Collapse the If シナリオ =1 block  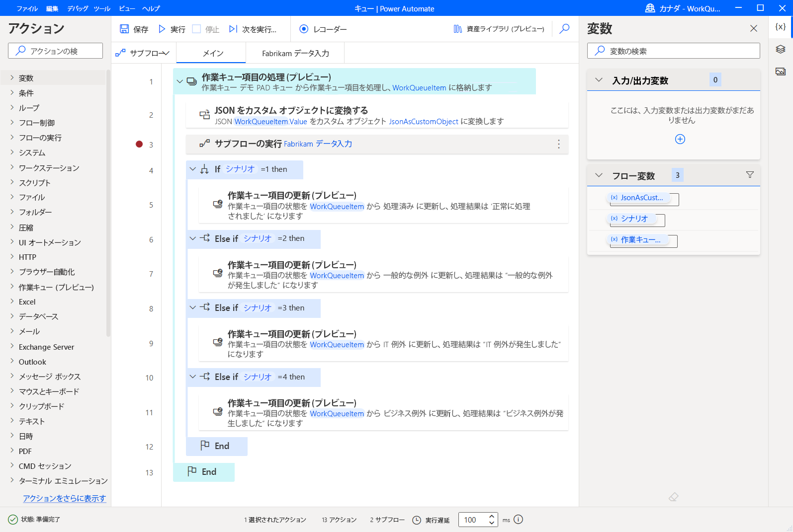192,169
